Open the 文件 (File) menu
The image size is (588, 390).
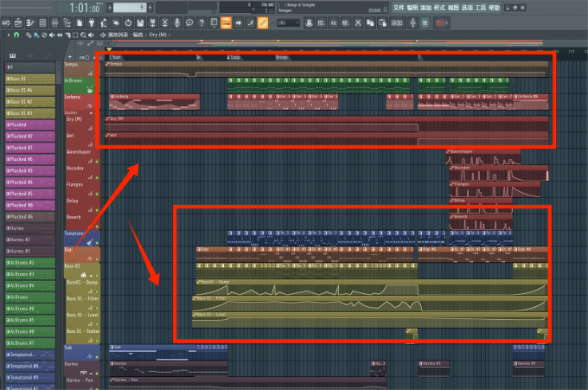398,7
